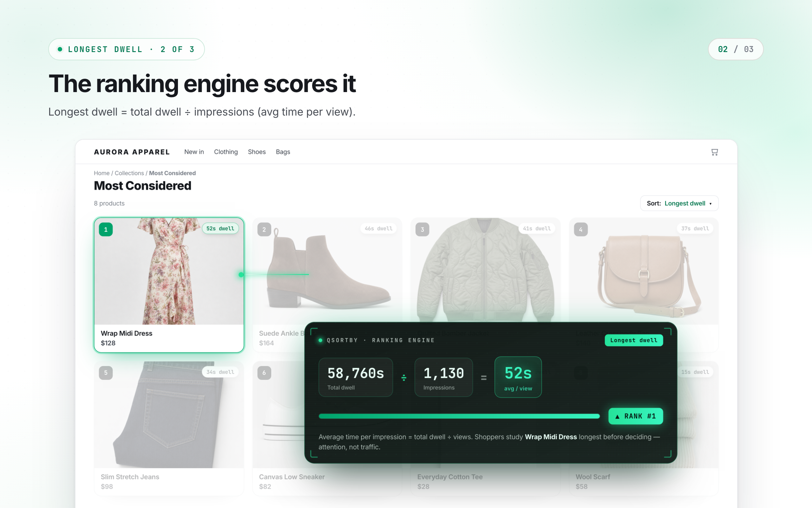Click the Wrap Midi Dress title
The height and width of the screenshot is (508, 812).
[127, 333]
